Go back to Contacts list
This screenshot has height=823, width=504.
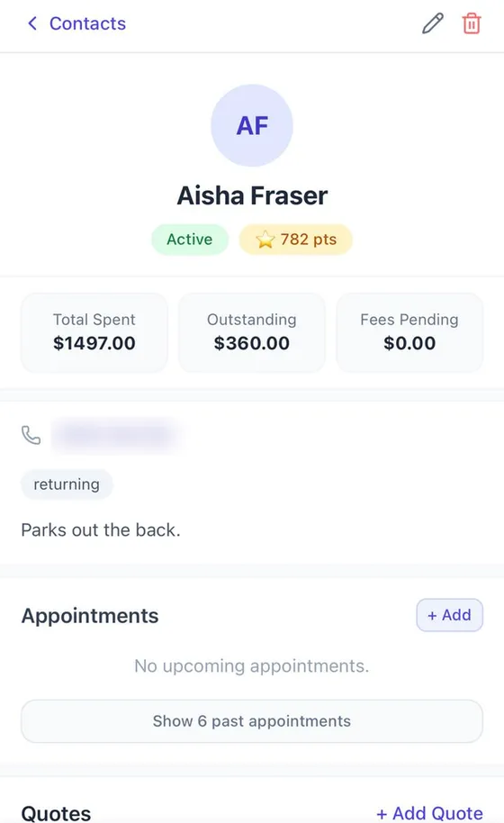point(76,23)
